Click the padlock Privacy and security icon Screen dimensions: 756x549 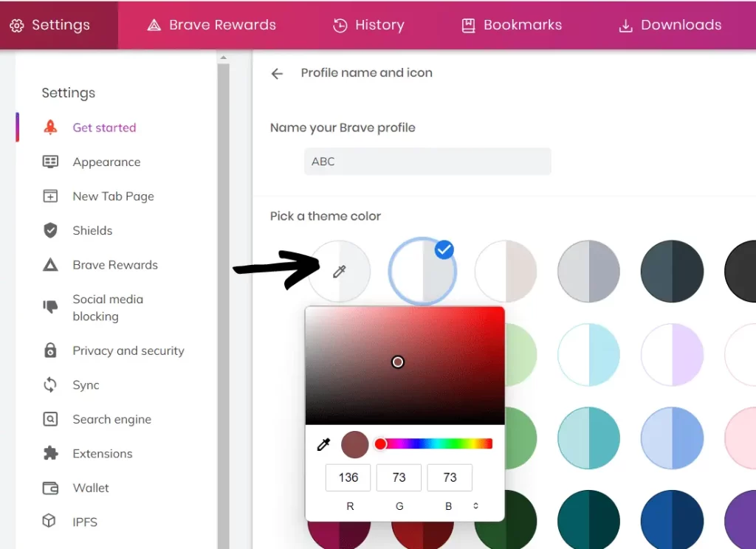50,350
